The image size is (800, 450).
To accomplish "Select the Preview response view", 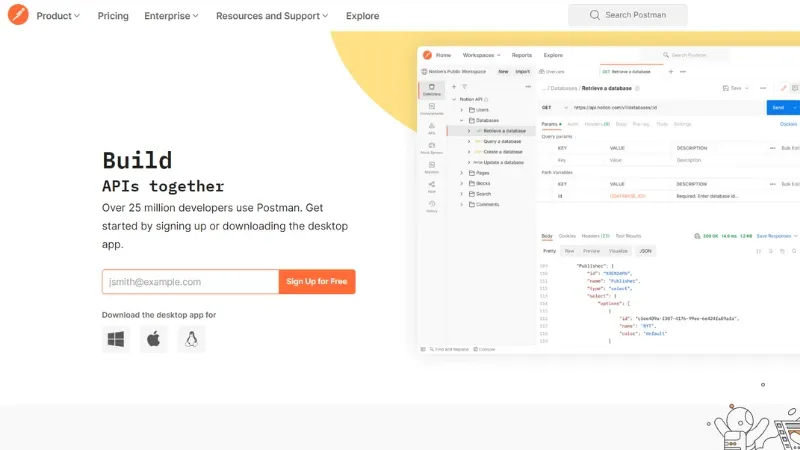I will click(591, 251).
